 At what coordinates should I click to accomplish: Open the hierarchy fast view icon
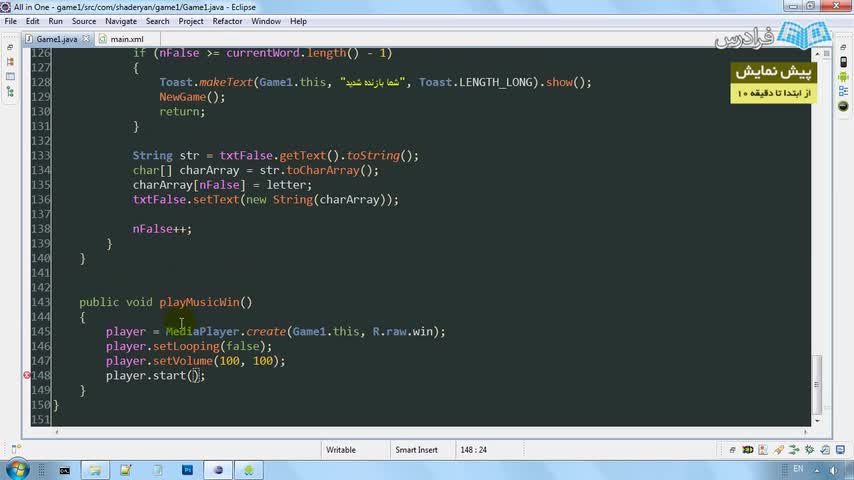tap(10, 92)
